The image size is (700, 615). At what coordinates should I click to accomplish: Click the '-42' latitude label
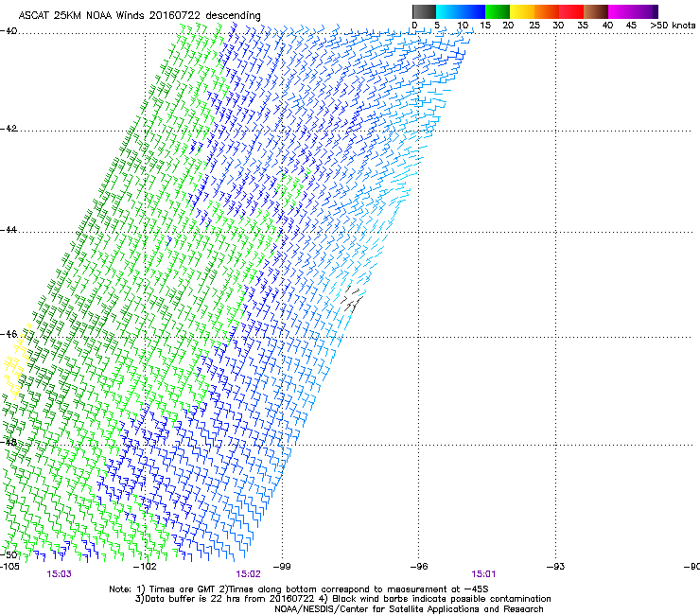click(9, 129)
